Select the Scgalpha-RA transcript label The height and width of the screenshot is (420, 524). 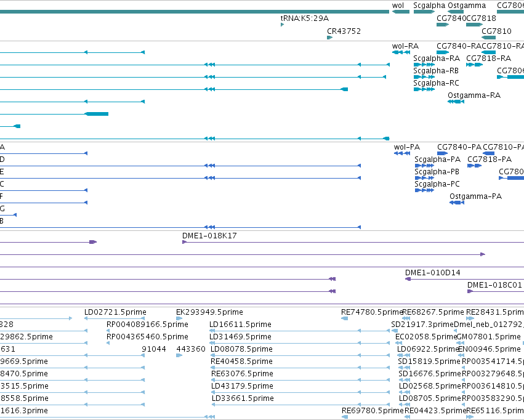click(x=437, y=59)
